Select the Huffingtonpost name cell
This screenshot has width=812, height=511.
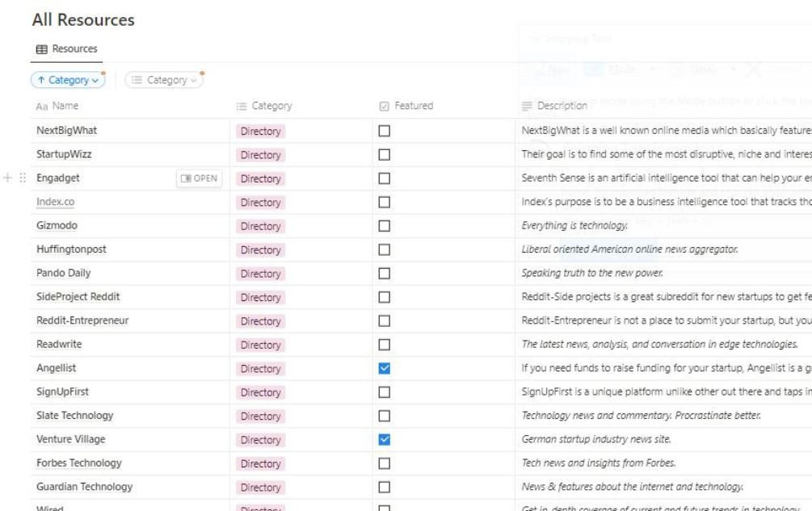130,249
